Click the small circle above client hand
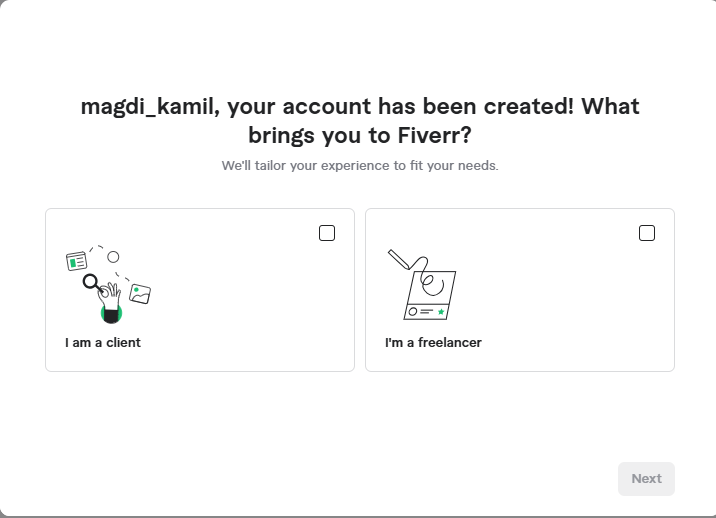716x518 pixels. pos(113,257)
